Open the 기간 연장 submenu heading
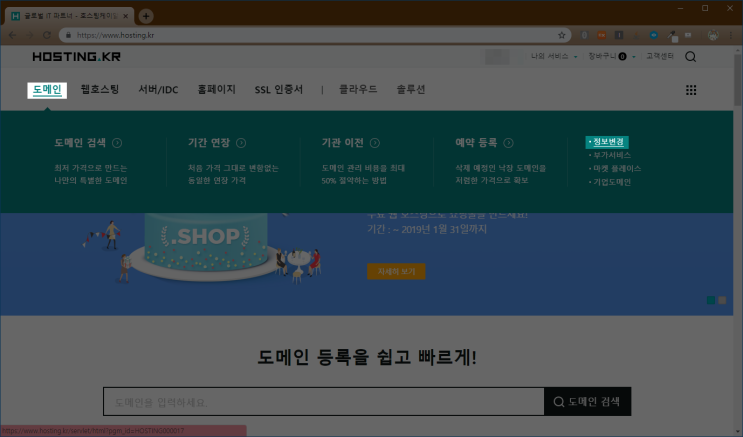Image resolution: width=743 pixels, height=437 pixels. (x=209, y=143)
